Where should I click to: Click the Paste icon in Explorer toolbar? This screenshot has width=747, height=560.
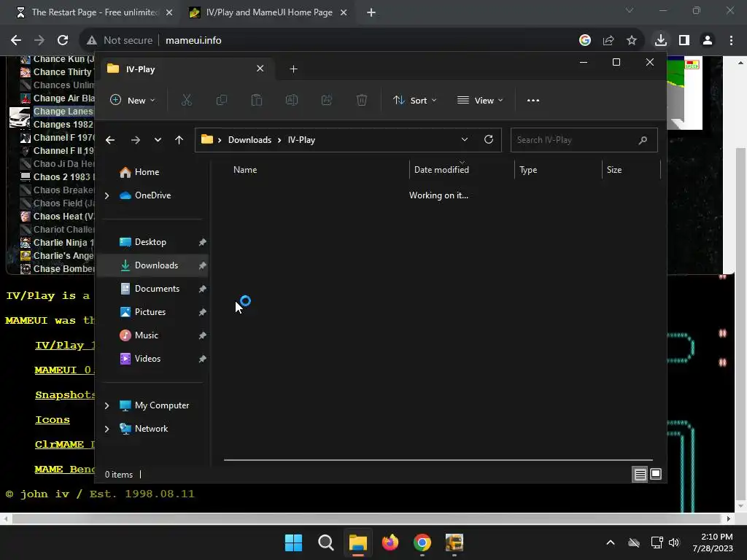click(257, 100)
